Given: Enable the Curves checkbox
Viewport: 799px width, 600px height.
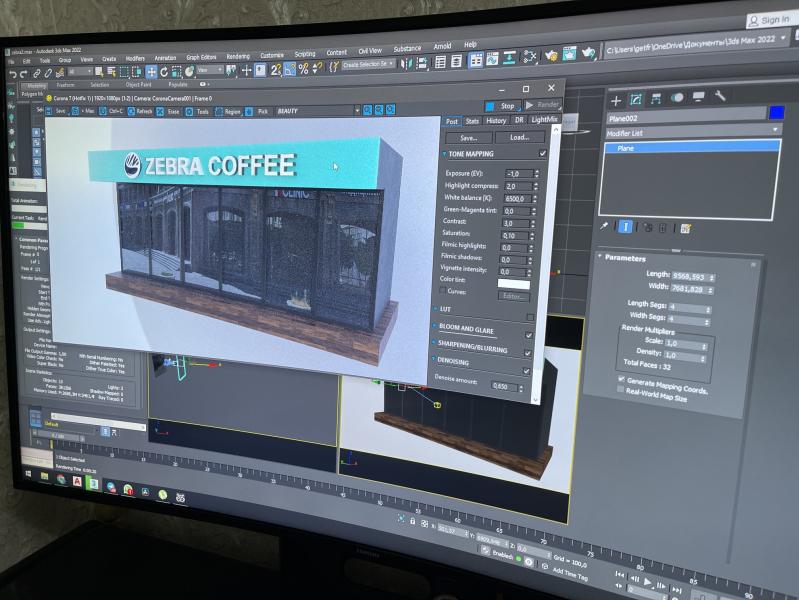Looking at the screenshot, I should [x=443, y=291].
